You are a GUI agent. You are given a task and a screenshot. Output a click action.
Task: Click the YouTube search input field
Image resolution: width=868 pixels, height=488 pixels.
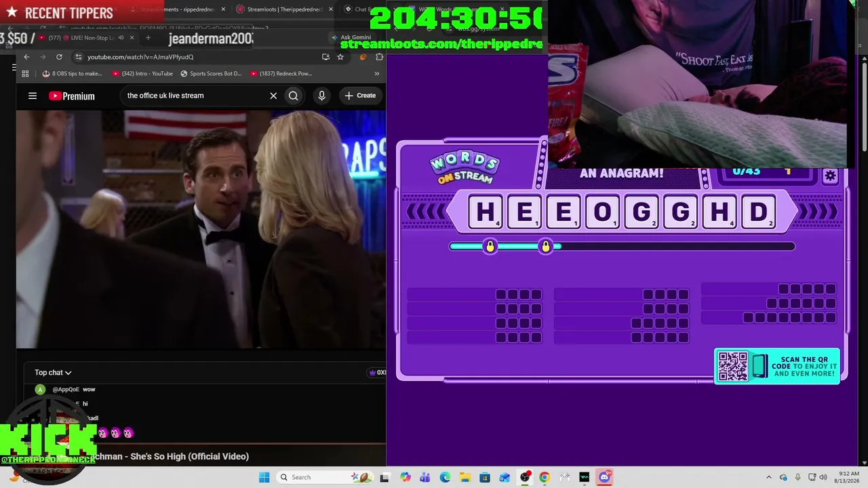(194, 96)
